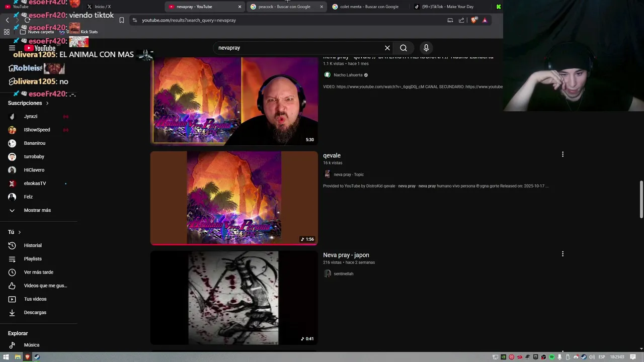Open the YouTube hamburger guide menu
Screen dimensions: 644x362
point(12,48)
